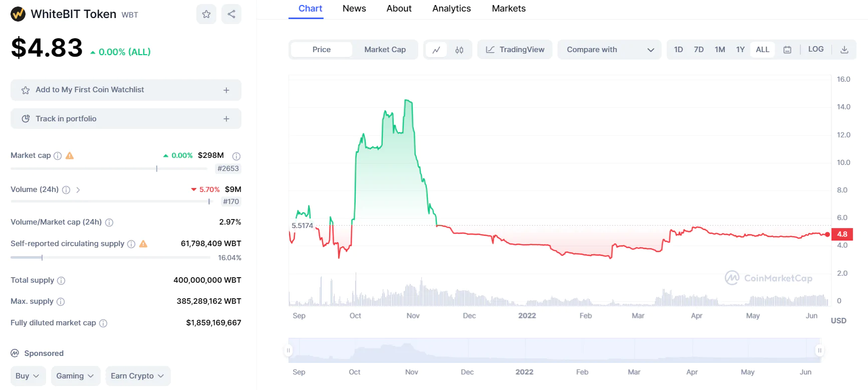Open the calendar date range picker
The height and width of the screenshot is (390, 868).
(x=787, y=50)
